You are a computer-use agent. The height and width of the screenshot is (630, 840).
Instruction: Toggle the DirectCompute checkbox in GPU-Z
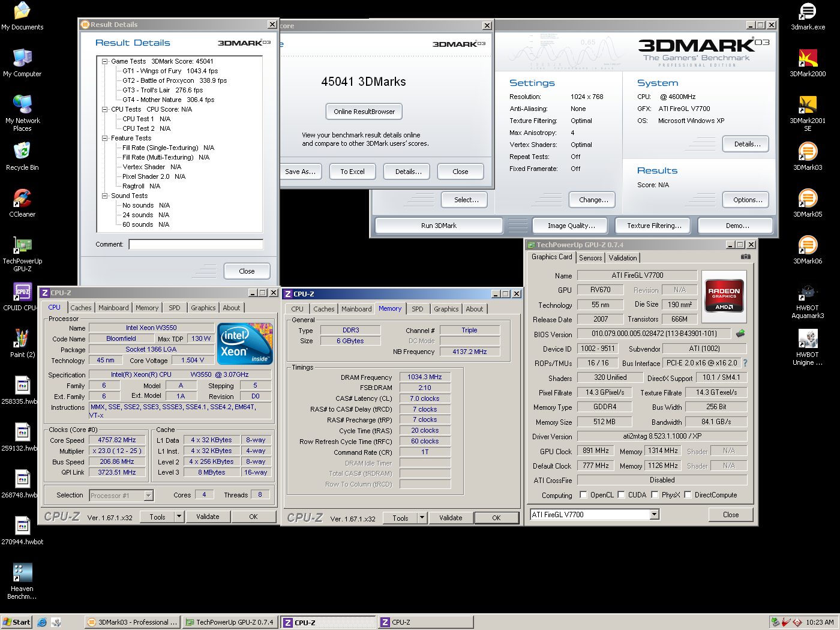point(688,495)
